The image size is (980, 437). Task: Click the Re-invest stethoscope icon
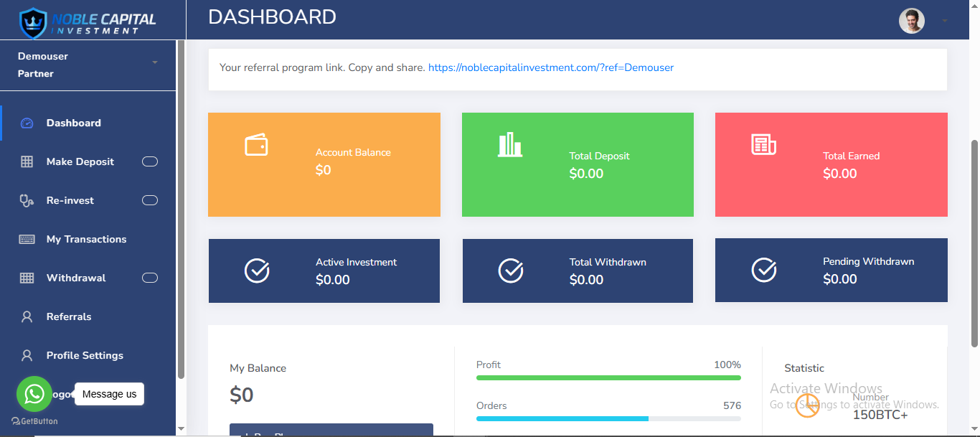click(x=27, y=201)
